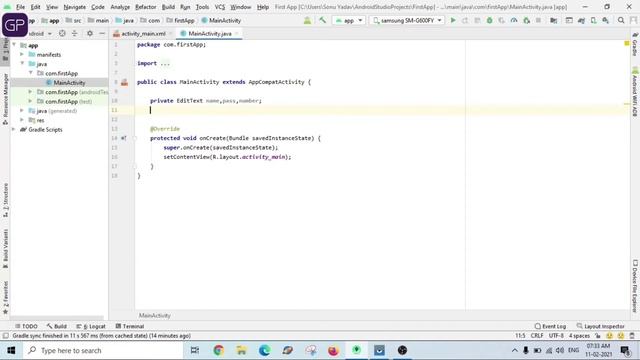The height and width of the screenshot is (360, 640).
Task: Open the Build Variants side panel
Action: (x=5, y=249)
